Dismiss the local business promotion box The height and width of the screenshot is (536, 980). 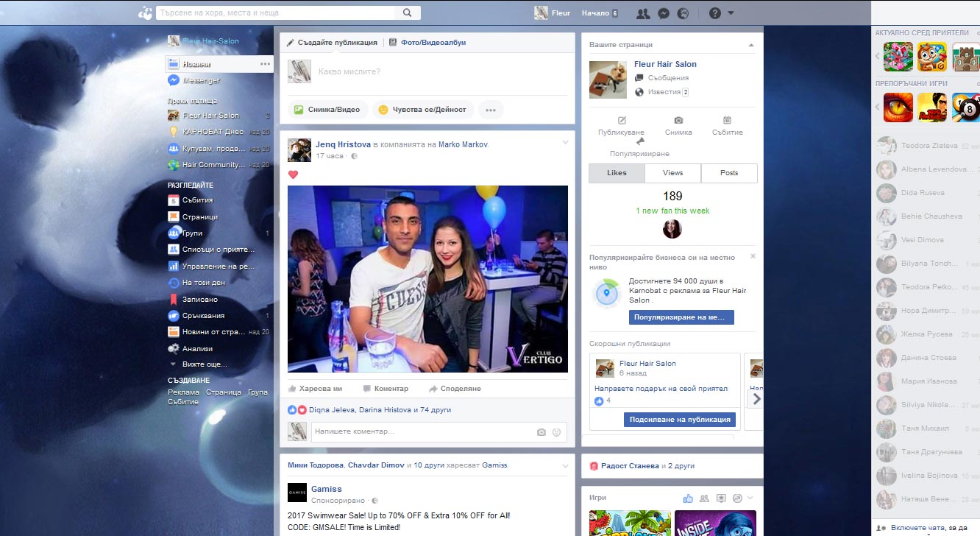753,256
